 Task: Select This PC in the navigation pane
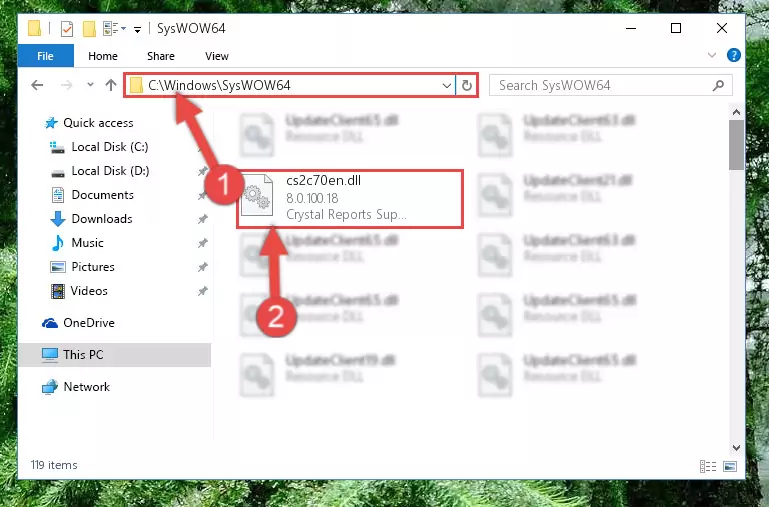(x=114, y=355)
